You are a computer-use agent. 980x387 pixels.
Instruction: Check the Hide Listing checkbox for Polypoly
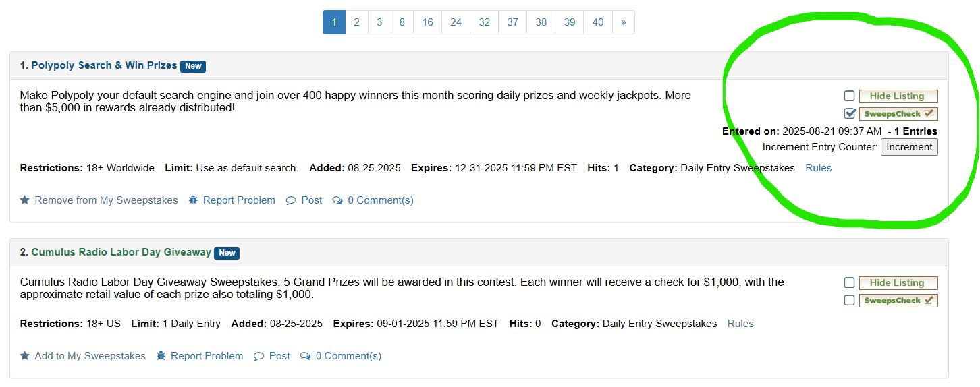[849, 96]
